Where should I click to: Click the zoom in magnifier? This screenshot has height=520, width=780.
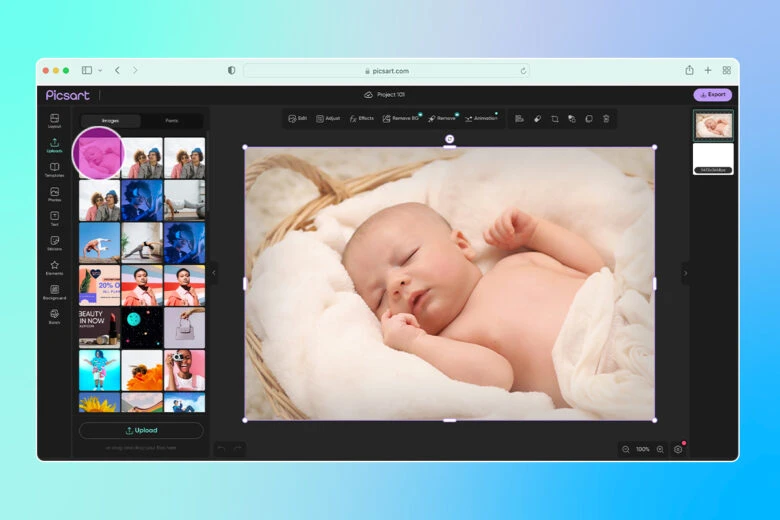click(x=660, y=449)
